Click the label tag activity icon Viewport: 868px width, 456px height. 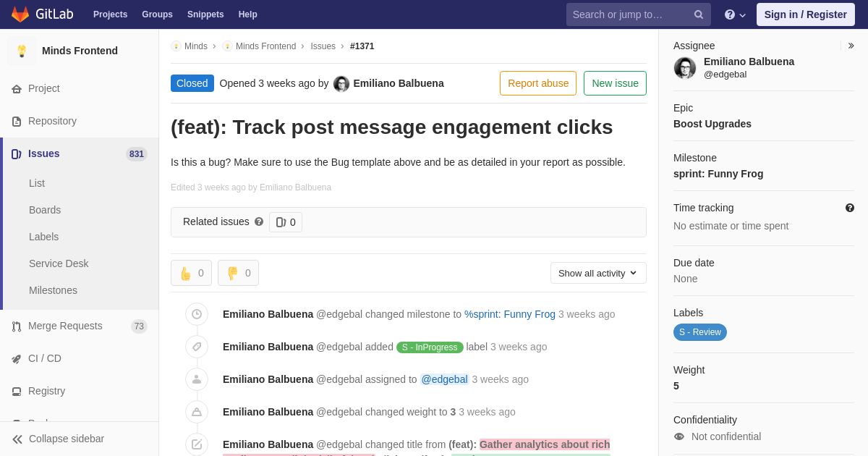point(197,347)
